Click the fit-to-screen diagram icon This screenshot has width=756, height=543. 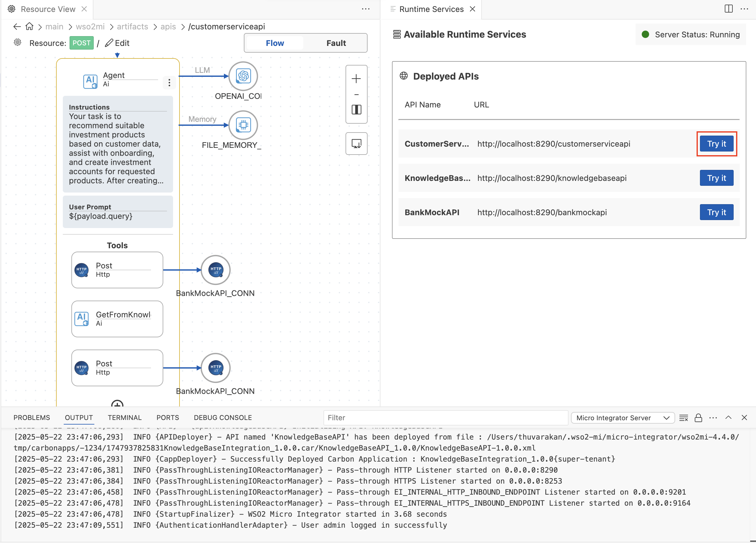tap(356, 110)
